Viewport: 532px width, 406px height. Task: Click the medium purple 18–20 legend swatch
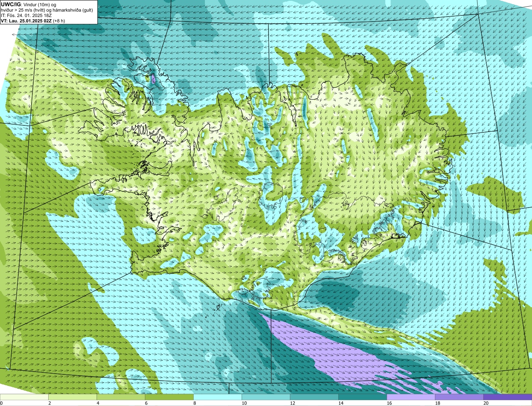460,397
